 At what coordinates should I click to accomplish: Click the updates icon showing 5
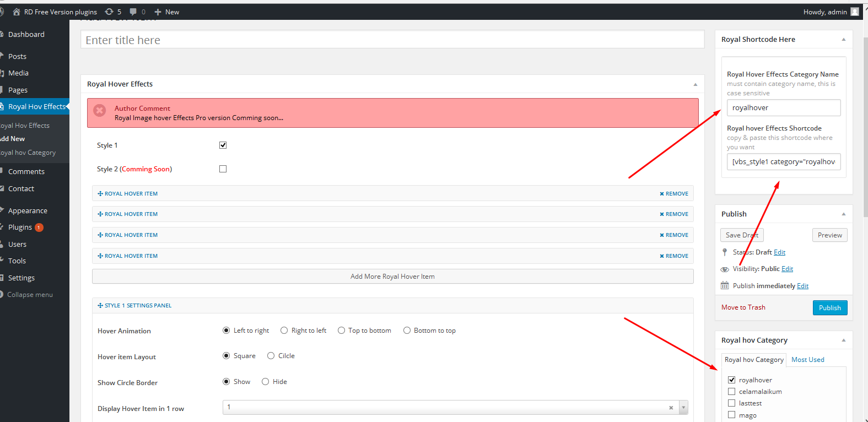(109, 12)
